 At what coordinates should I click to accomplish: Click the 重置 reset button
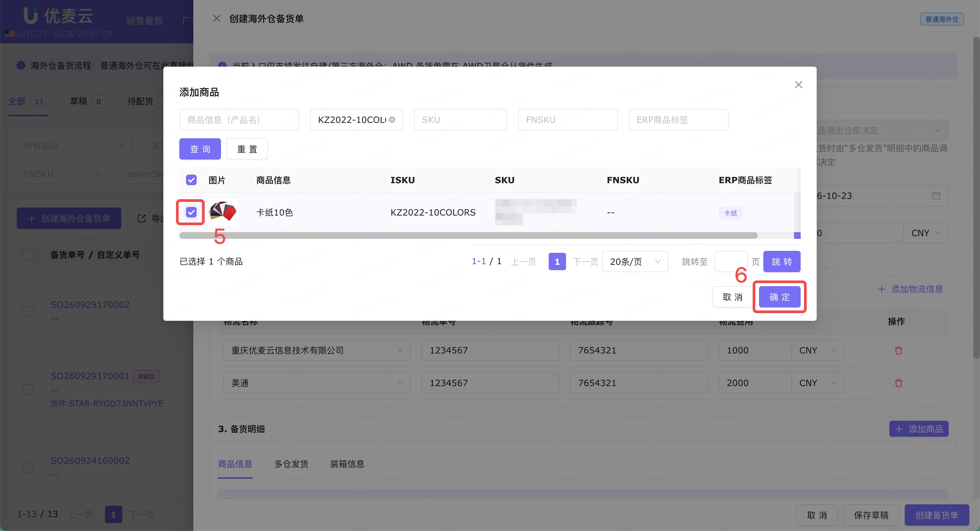click(x=247, y=149)
